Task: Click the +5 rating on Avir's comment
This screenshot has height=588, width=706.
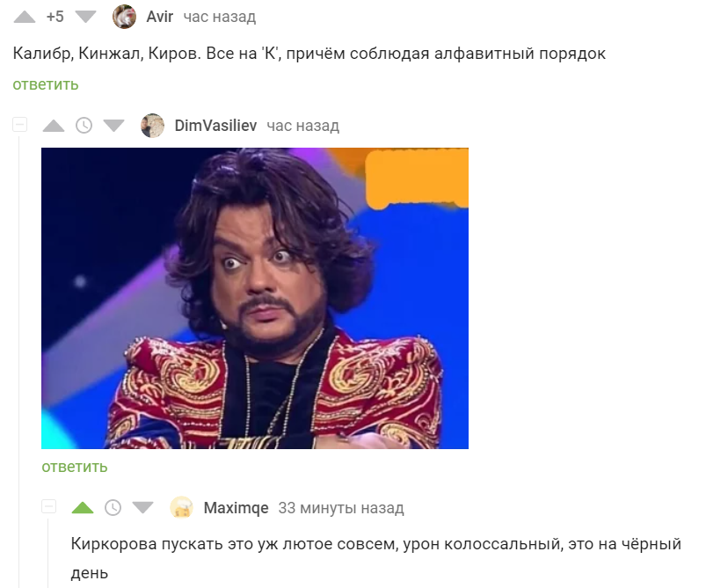Action: (x=55, y=17)
